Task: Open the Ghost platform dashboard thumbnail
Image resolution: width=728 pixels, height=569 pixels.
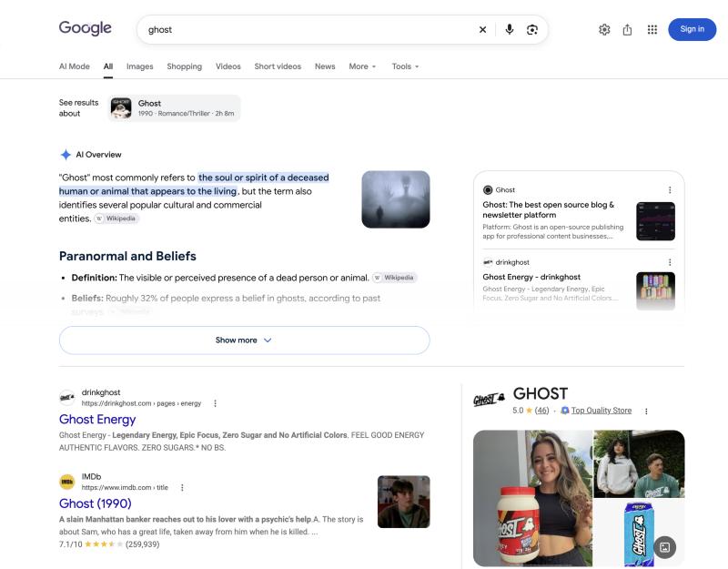Action: [655, 221]
